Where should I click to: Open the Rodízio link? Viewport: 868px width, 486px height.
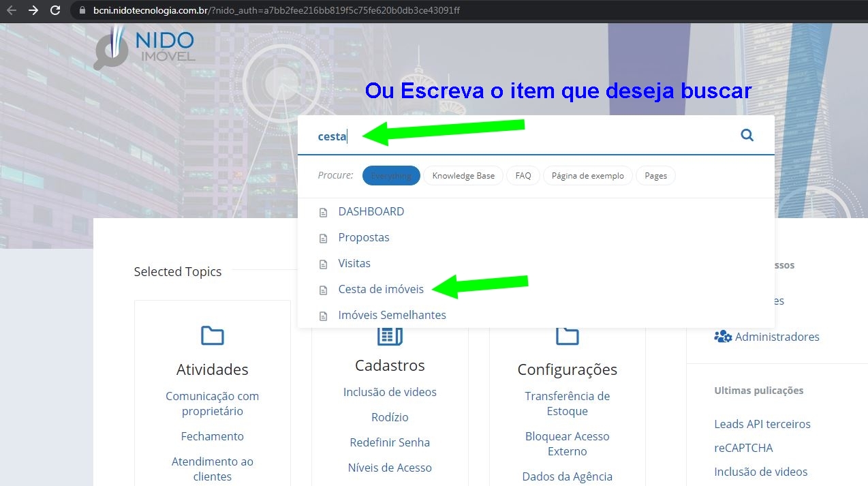390,417
